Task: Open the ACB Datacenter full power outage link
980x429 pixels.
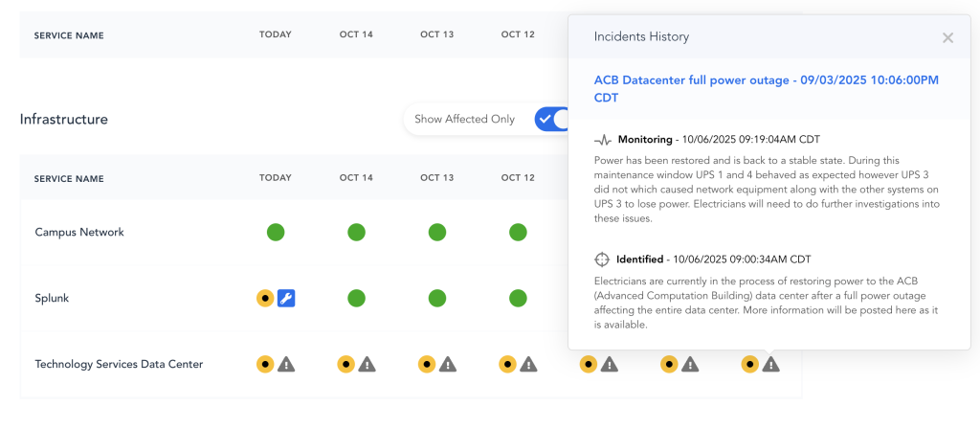Action: pos(766,88)
